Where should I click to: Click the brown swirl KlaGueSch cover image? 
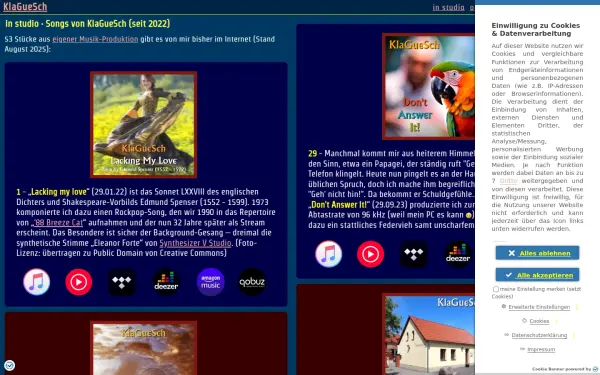[x=143, y=348]
